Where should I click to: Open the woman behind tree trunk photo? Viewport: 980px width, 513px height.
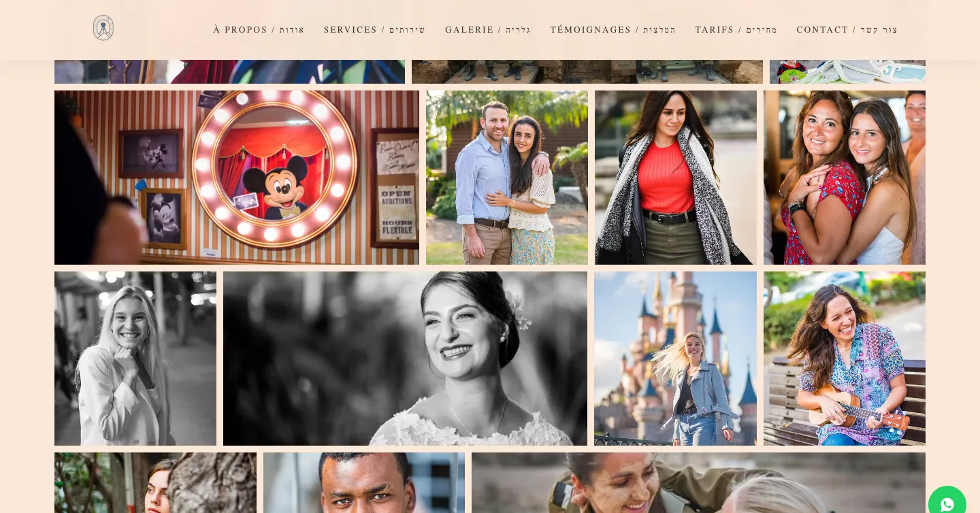coord(155,482)
